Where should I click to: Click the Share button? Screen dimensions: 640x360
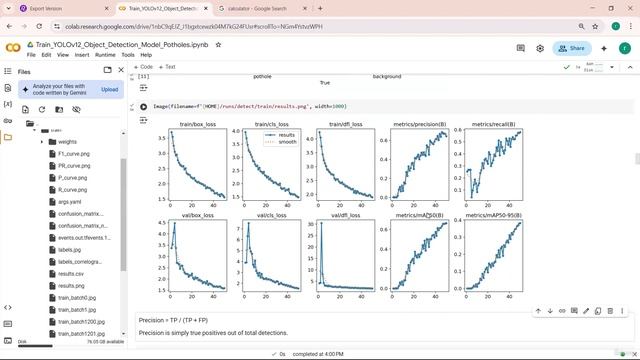572,48
